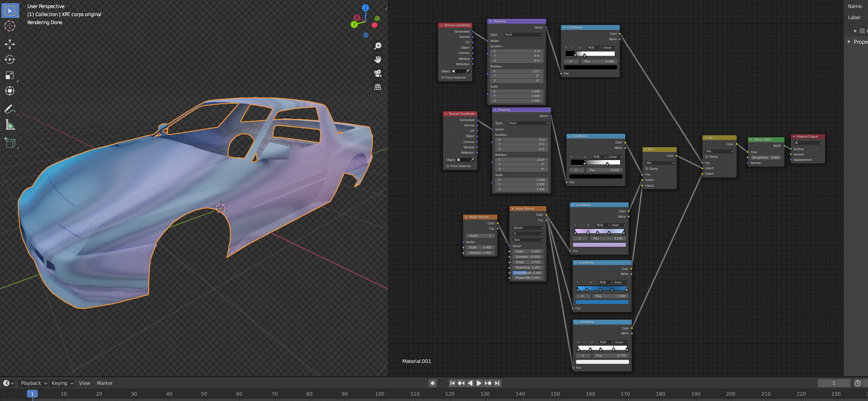Image resolution: width=868 pixels, height=401 pixels.
Task: Enable From Instancer in upper Texture Coordinate node
Action: coord(443,78)
